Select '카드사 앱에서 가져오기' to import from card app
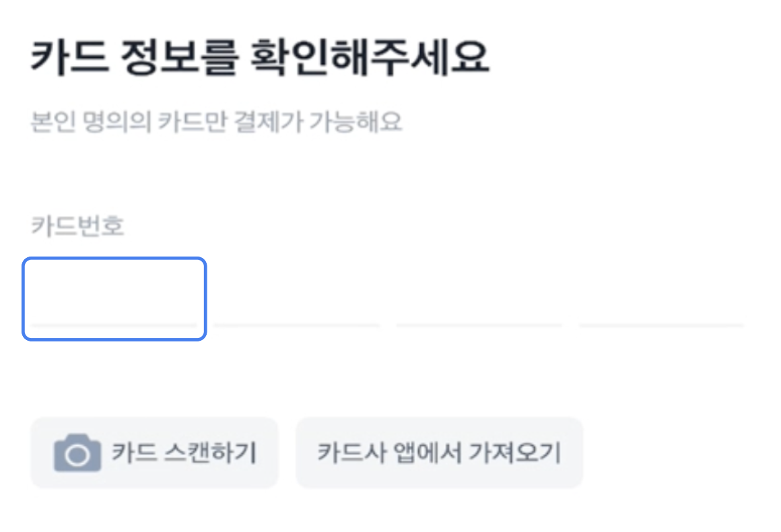Screen dimensions: 781x532 (x=439, y=451)
